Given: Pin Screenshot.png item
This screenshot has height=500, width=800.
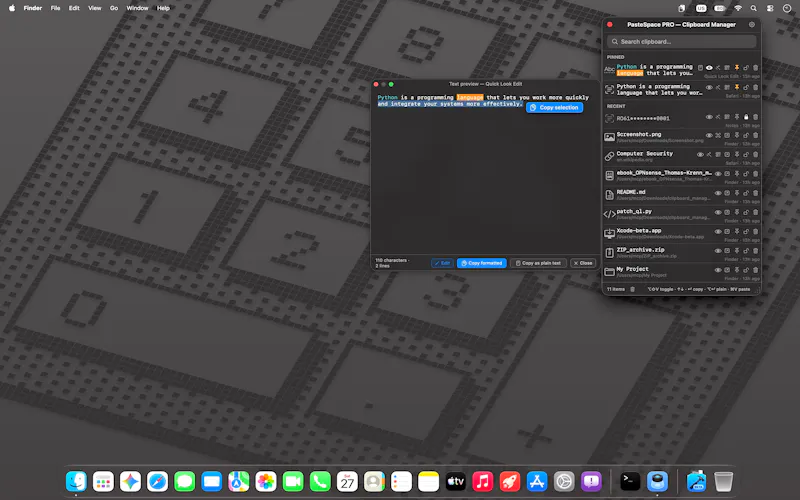Looking at the screenshot, I should 737,135.
